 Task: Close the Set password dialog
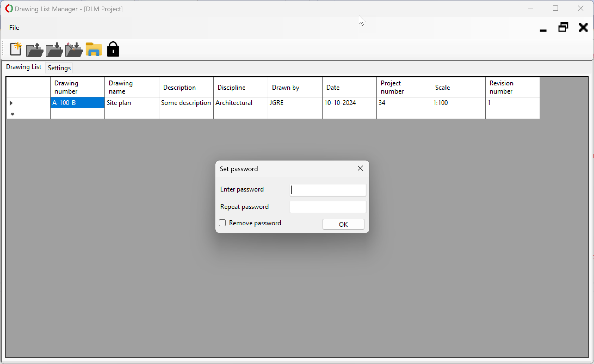click(360, 168)
